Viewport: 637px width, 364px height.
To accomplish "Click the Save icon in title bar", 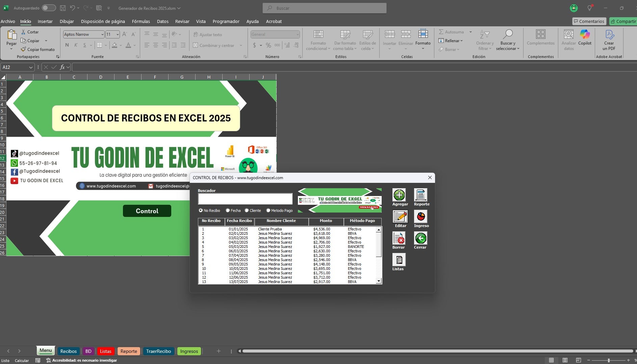I will pos(63,8).
